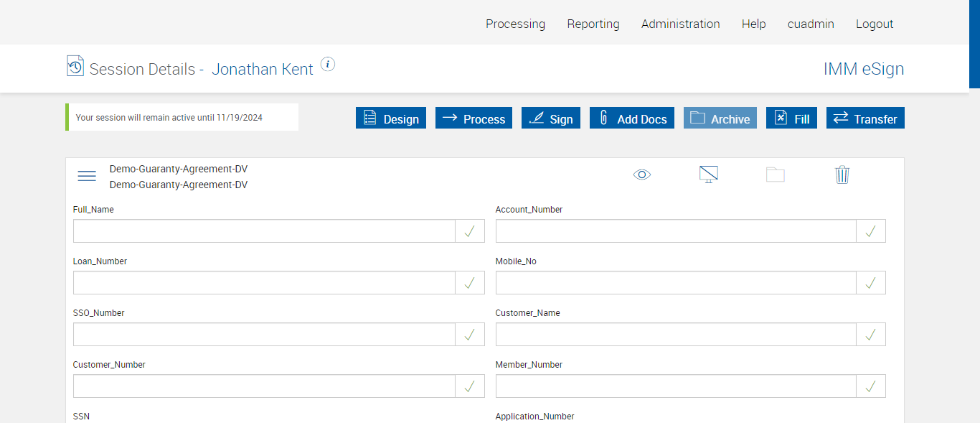Open the Administration menu

(x=680, y=24)
